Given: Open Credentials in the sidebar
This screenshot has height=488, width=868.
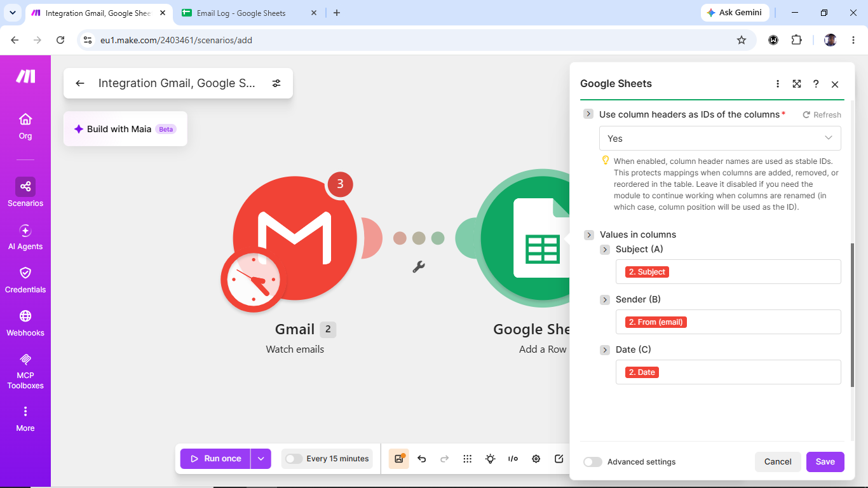Looking at the screenshot, I should 25,280.
